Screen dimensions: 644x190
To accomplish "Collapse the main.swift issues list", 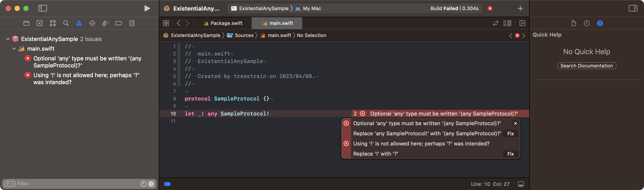I will click(14, 49).
